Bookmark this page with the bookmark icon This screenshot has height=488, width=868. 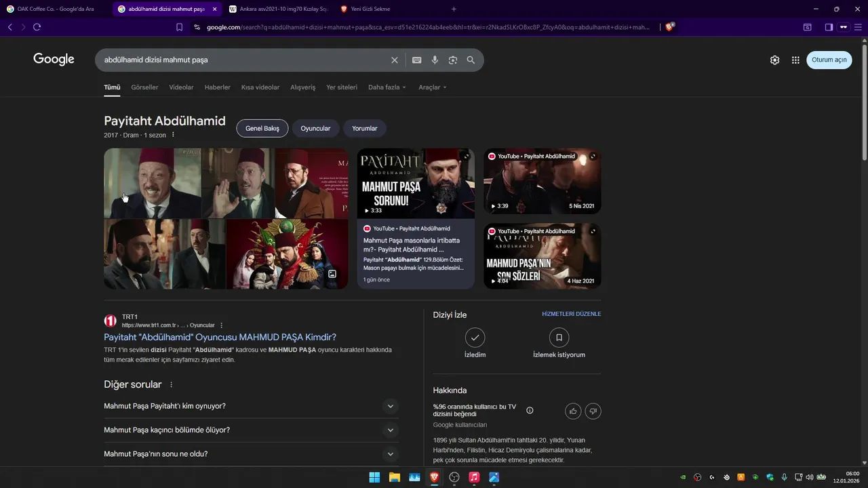(179, 27)
